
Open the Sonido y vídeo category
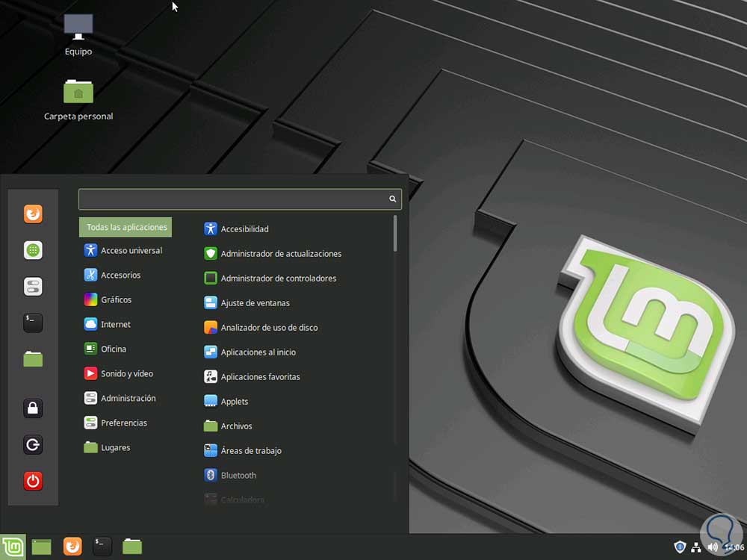coord(119,374)
